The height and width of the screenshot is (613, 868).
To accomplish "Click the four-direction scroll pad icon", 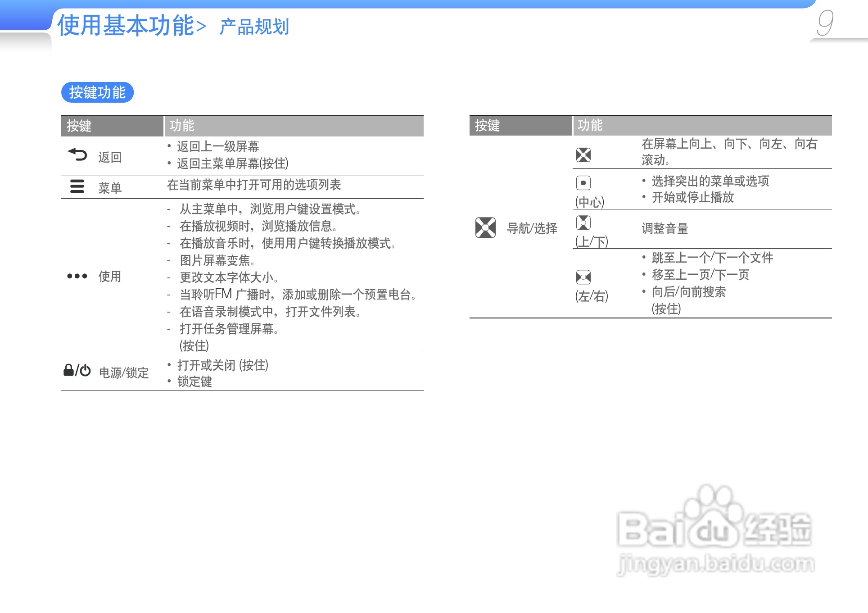I will (583, 155).
